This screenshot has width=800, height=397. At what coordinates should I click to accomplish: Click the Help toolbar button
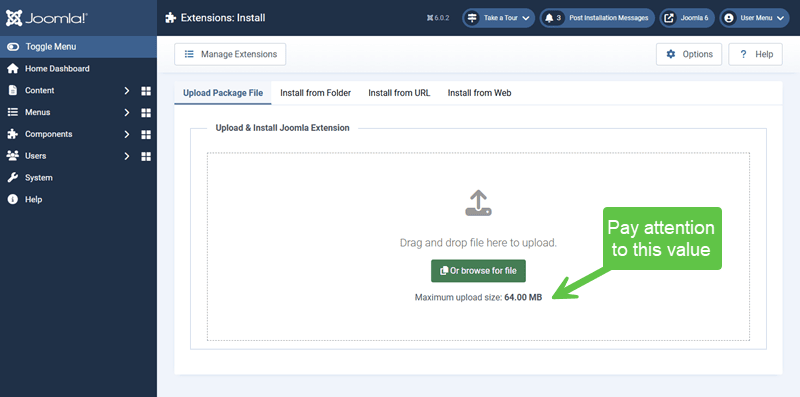[x=755, y=54]
